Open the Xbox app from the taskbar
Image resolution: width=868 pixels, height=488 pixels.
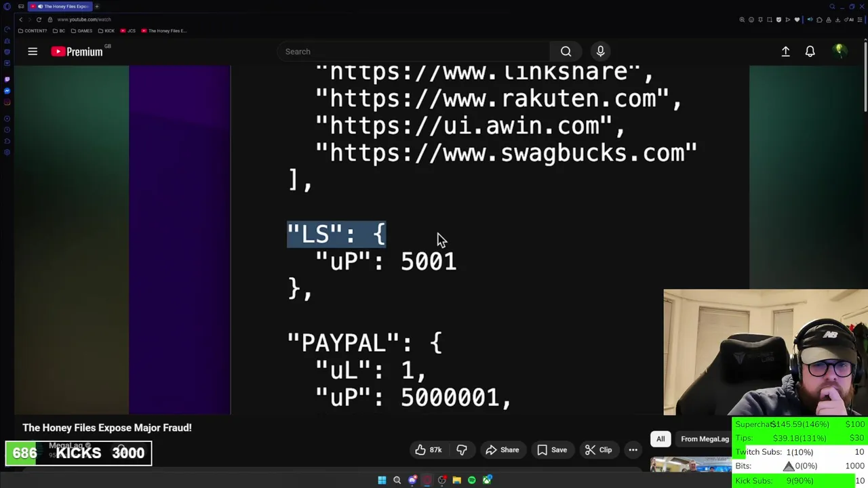tap(487, 480)
